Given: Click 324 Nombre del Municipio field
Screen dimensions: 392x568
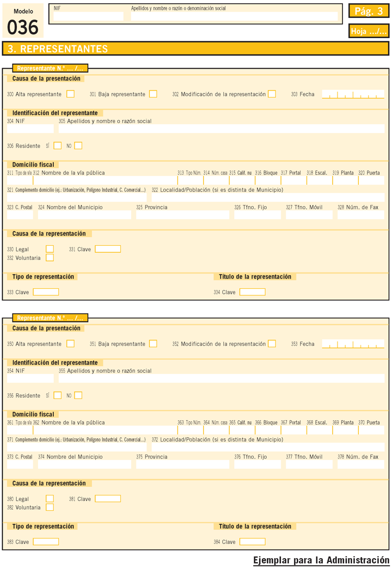Looking at the screenshot, I should click(85, 215).
